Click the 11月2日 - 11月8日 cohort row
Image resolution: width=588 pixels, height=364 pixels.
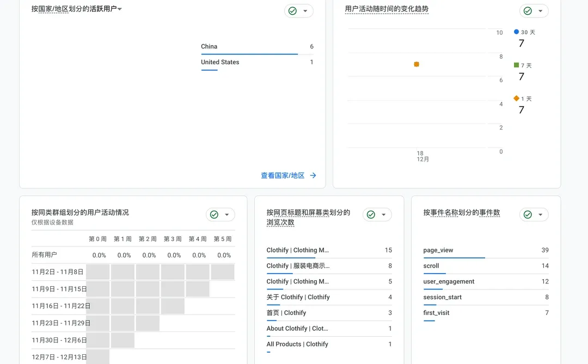133,272
